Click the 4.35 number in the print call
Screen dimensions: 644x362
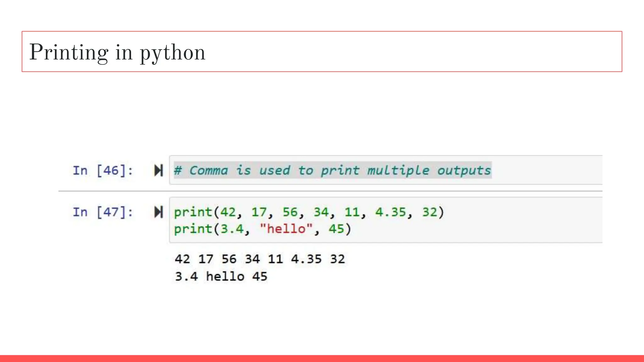[x=391, y=212]
